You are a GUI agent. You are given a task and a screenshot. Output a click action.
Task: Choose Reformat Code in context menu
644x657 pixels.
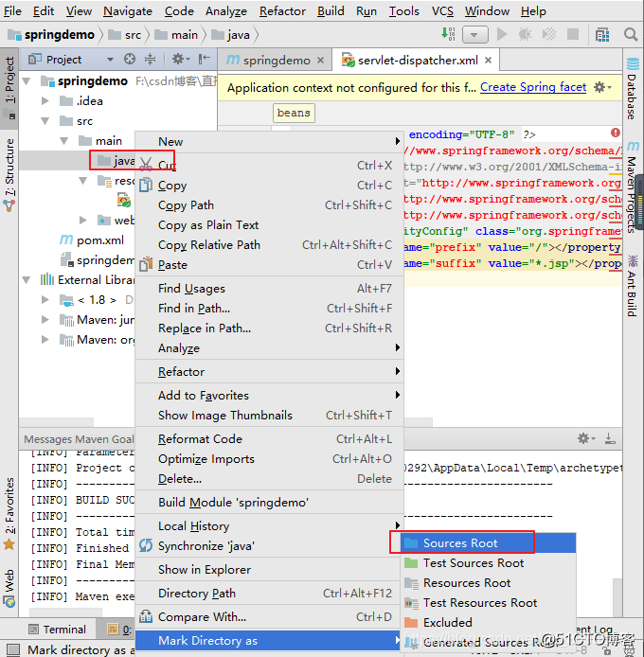[x=269, y=438]
